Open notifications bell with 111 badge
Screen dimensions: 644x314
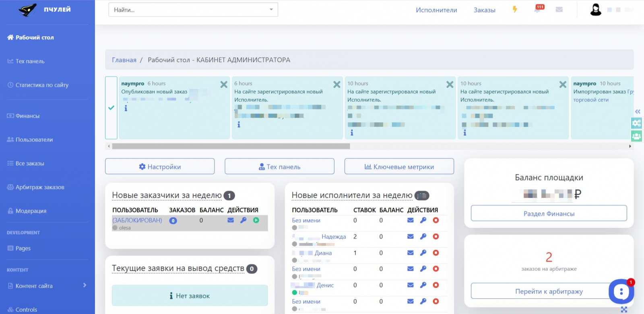point(538,9)
